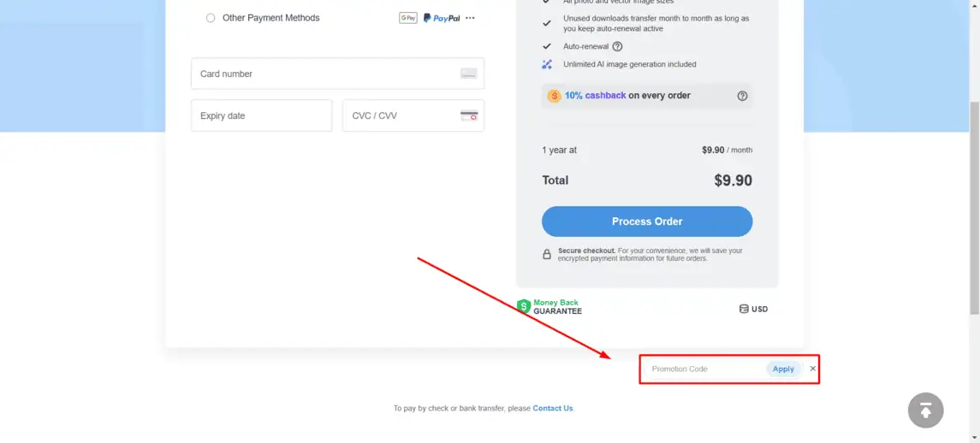This screenshot has width=980, height=443.
Task: Open the USD currency selector
Action: 754,310
